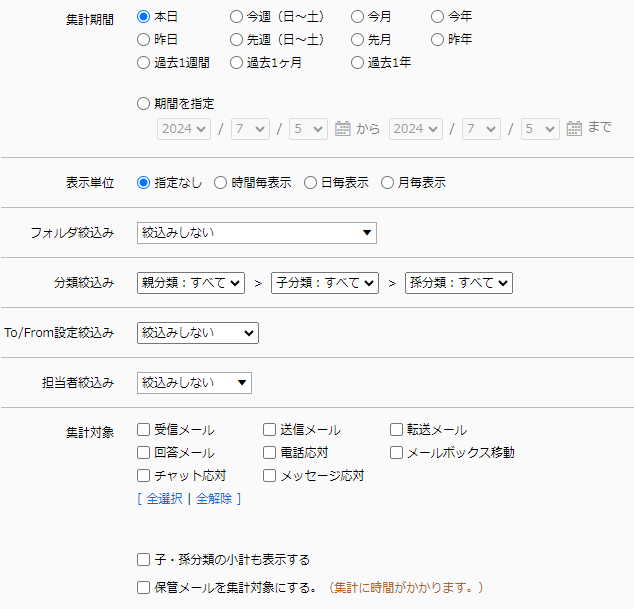Image resolution: width=634 pixels, height=609 pixels.
Task: Click the 全解除 link
Action: pyautogui.click(x=213, y=498)
